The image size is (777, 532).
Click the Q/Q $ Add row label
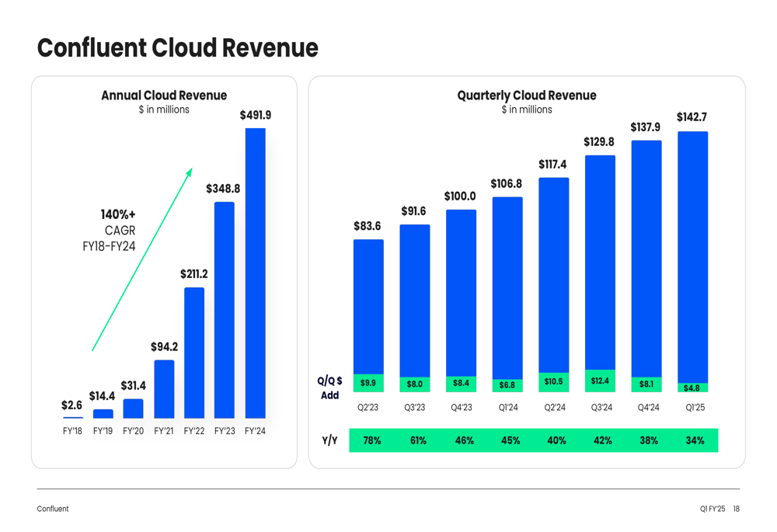329,388
